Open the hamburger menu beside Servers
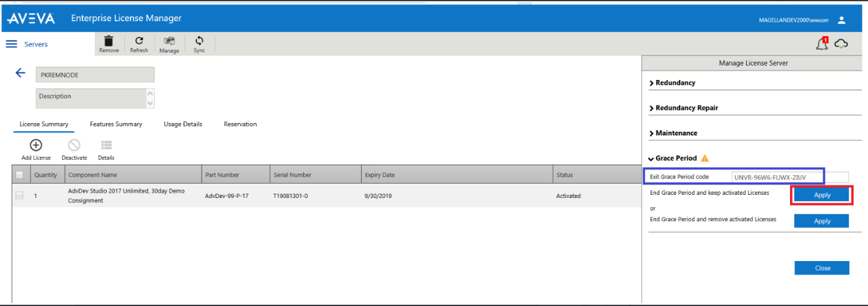 pyautogui.click(x=11, y=44)
